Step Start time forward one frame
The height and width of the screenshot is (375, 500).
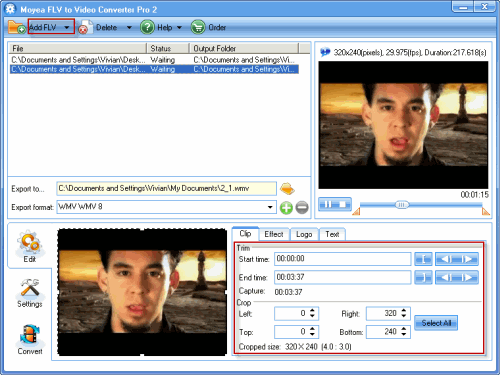[x=467, y=259]
